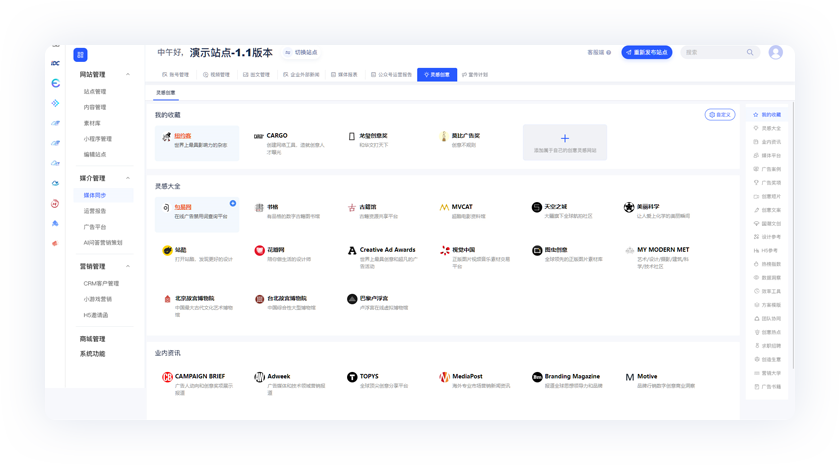Click the 重新发布站点 button

click(x=646, y=53)
